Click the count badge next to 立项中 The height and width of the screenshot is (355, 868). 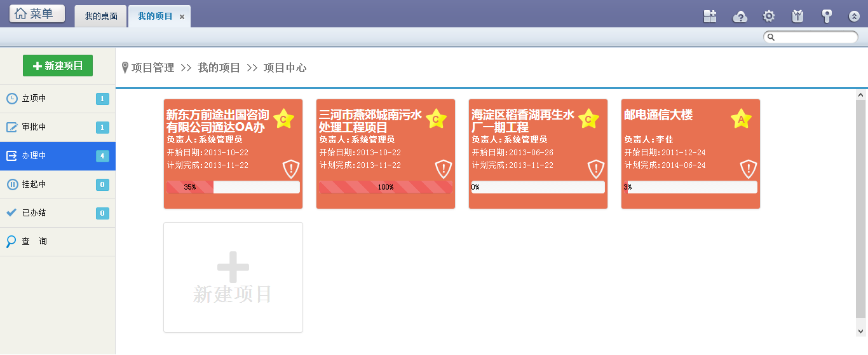102,99
